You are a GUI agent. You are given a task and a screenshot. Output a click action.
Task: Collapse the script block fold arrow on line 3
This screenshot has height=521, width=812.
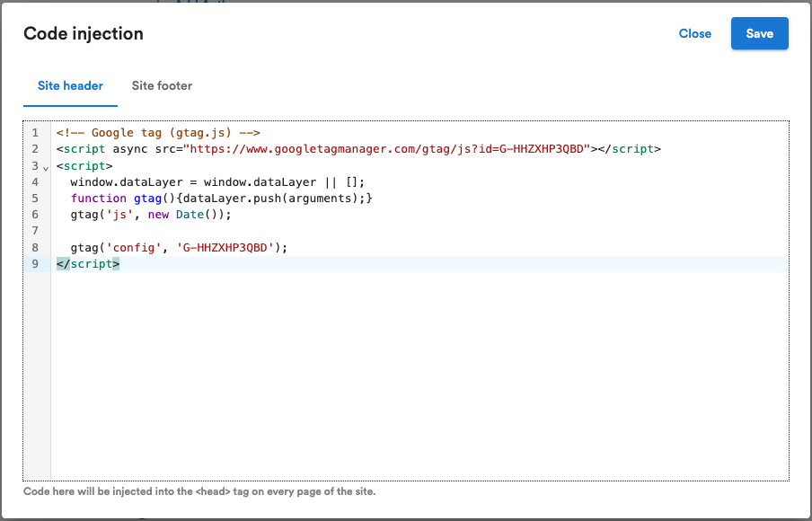[x=46, y=168]
